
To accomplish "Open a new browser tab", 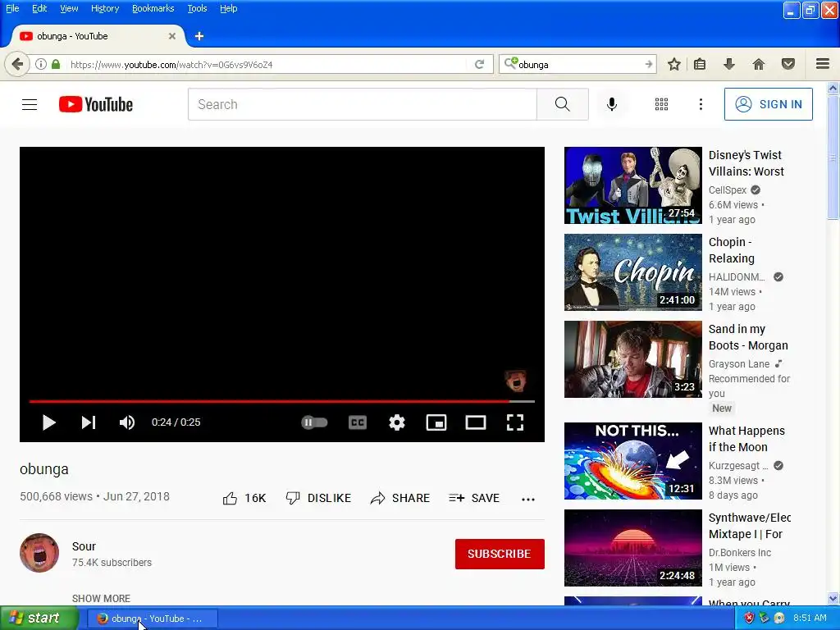I will [x=199, y=36].
